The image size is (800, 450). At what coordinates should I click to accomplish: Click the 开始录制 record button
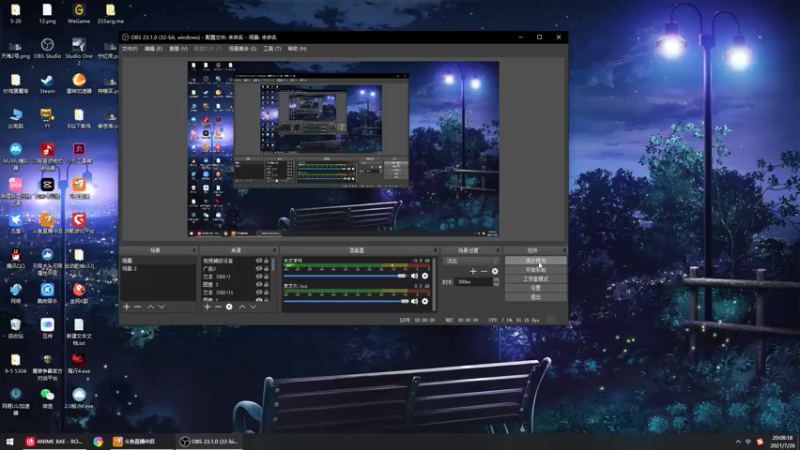coord(535,270)
